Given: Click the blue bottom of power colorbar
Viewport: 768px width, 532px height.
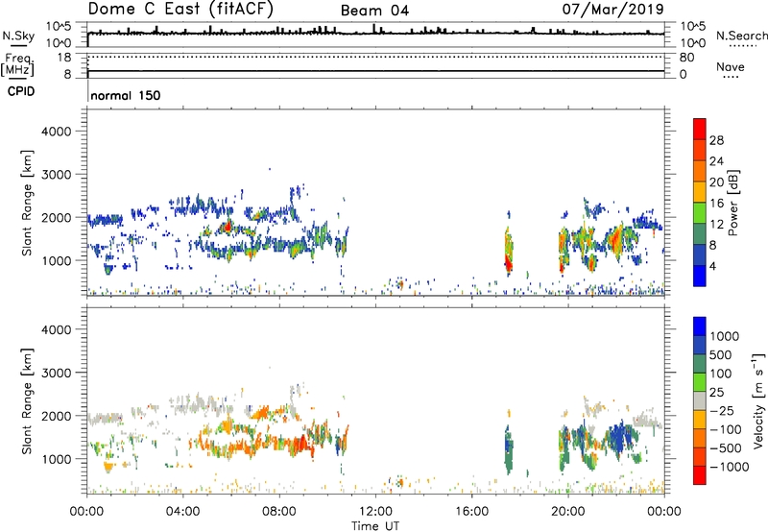Looking at the screenshot, I should [x=700, y=276].
